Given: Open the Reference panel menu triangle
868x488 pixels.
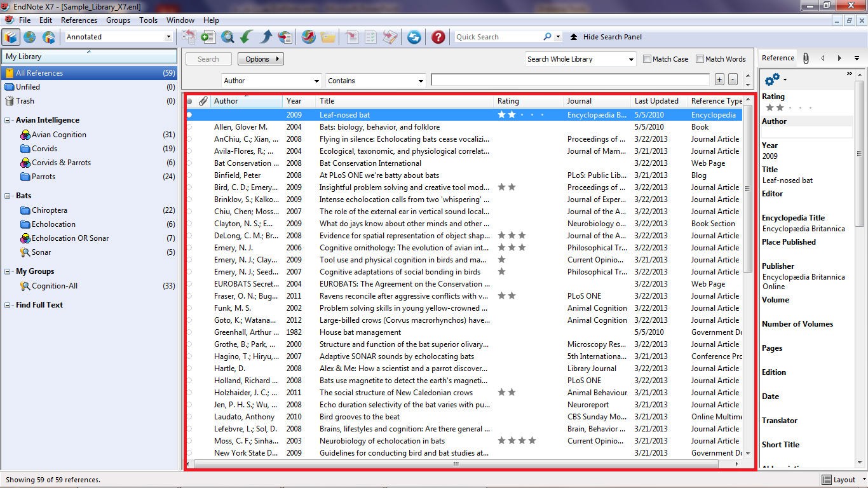Looking at the screenshot, I should pyautogui.click(x=857, y=58).
